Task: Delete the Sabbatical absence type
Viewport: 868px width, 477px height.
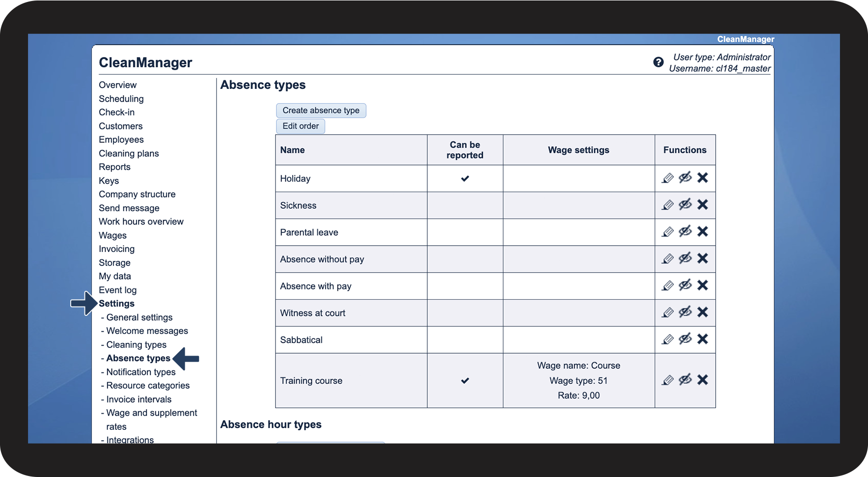Action: click(702, 339)
